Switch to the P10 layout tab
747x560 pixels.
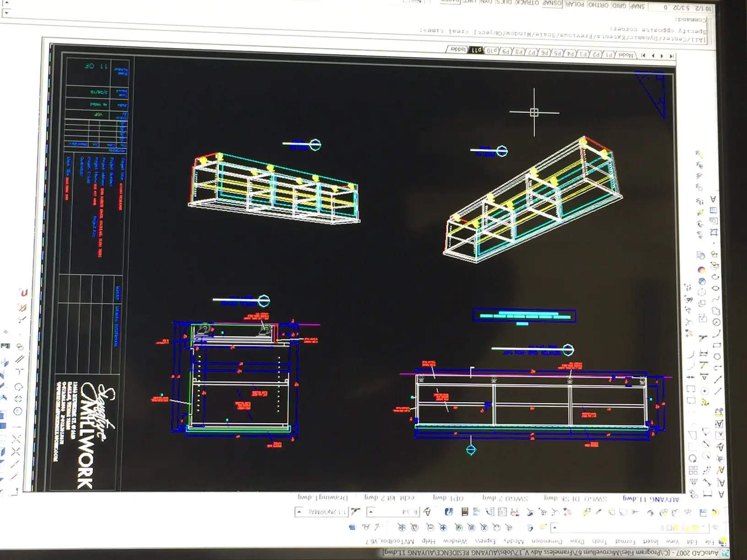pyautogui.click(x=492, y=51)
